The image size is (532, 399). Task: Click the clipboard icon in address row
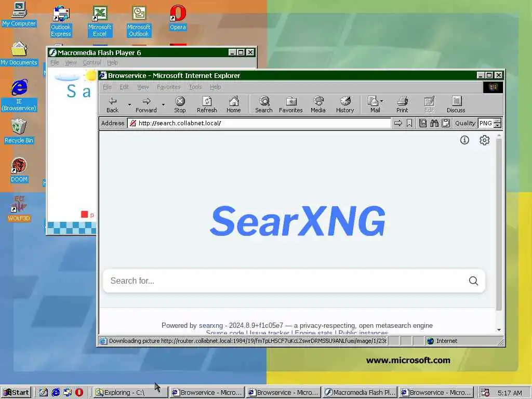446,123
